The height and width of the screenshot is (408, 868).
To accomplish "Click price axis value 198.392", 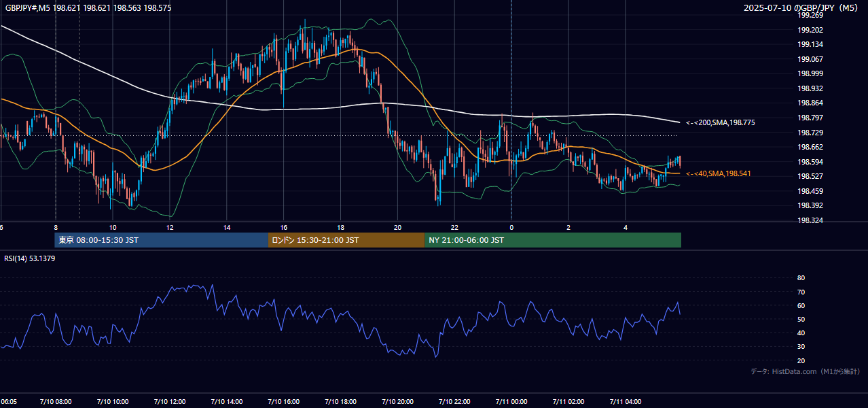I will (810, 205).
